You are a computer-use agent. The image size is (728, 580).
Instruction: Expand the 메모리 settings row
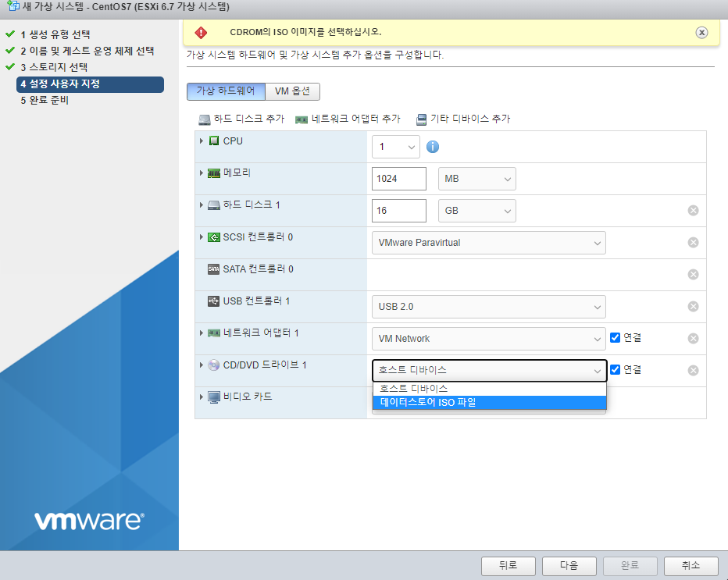click(202, 173)
